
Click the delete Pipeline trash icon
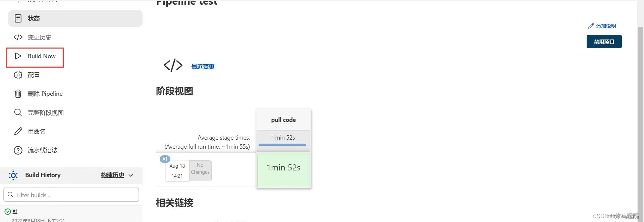click(18, 94)
